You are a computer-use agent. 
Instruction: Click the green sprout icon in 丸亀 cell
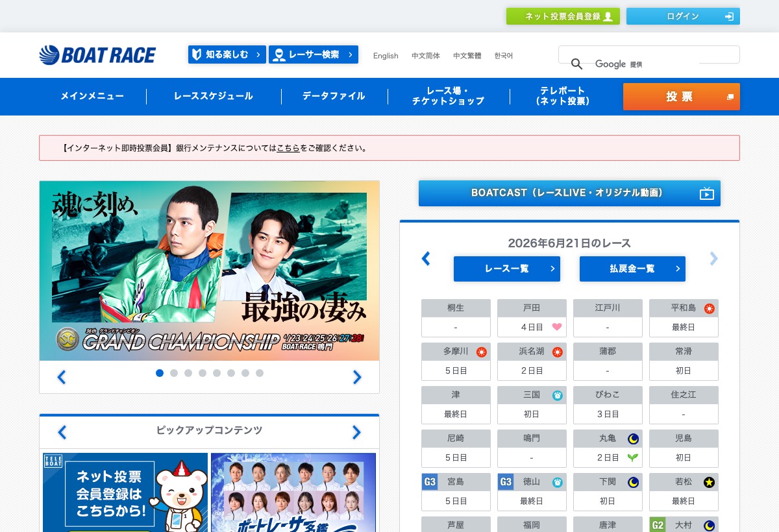point(633,457)
